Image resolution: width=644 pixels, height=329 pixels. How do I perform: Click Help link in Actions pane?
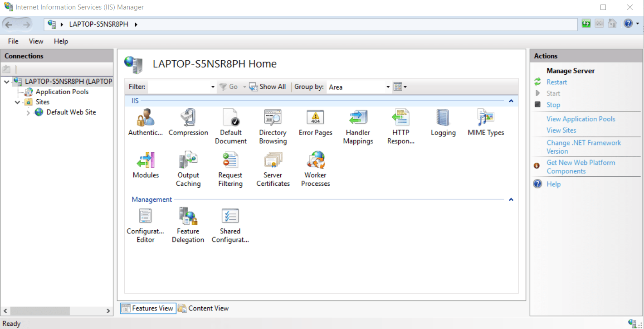point(553,184)
